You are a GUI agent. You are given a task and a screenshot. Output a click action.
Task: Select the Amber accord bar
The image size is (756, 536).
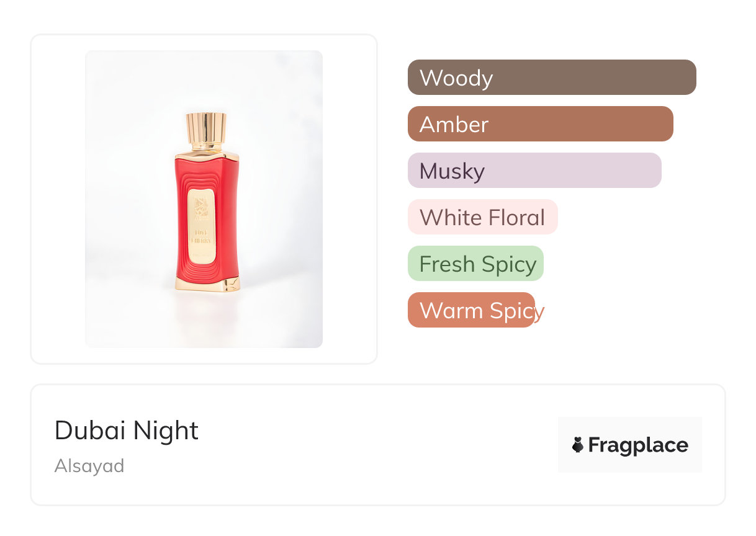click(x=540, y=124)
